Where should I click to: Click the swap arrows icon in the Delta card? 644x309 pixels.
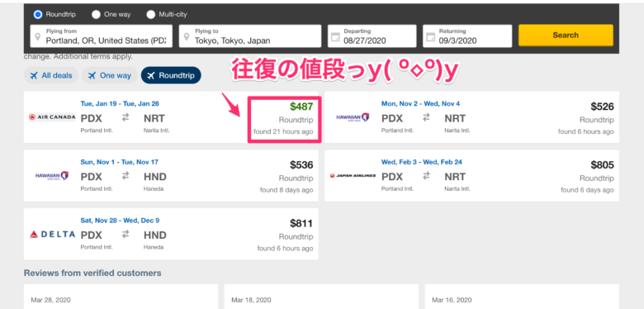[x=125, y=234]
